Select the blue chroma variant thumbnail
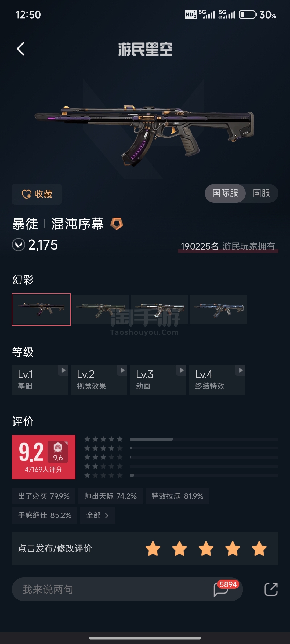The height and width of the screenshot is (644, 290). (x=219, y=309)
